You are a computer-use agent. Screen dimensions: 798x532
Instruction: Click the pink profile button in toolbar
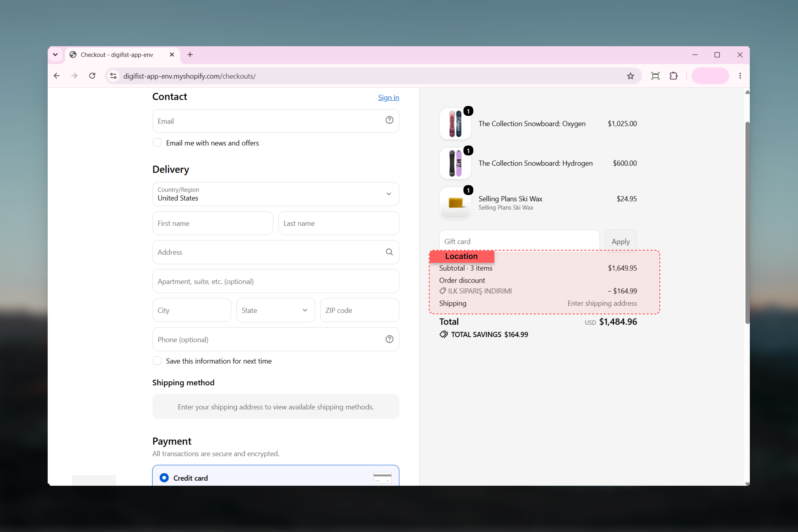710,76
